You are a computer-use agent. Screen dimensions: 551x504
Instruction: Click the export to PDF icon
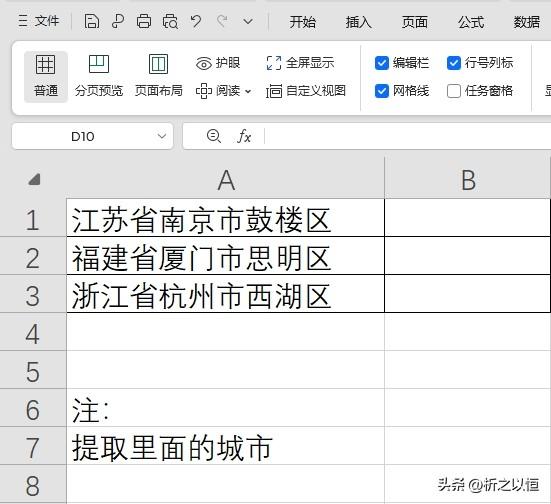pyautogui.click(x=118, y=21)
